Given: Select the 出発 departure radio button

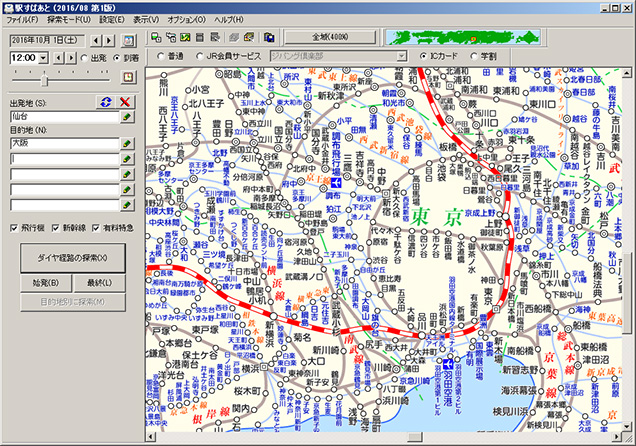Looking at the screenshot, I should click(84, 58).
